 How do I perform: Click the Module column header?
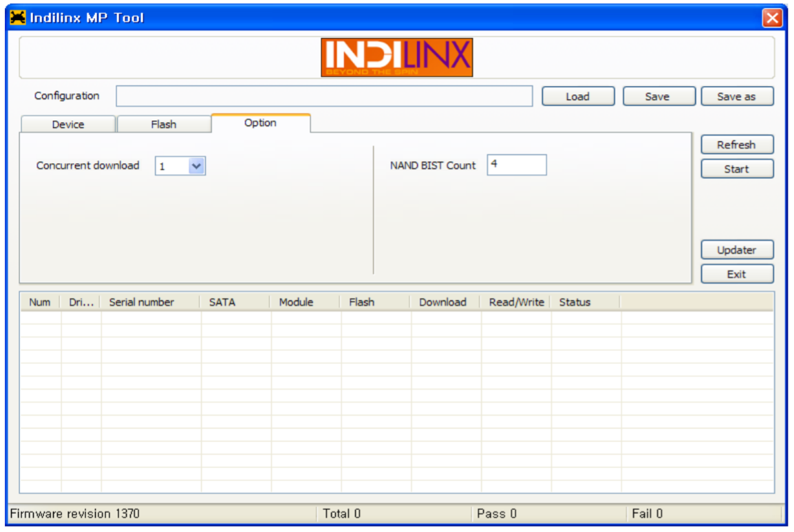[x=305, y=303]
